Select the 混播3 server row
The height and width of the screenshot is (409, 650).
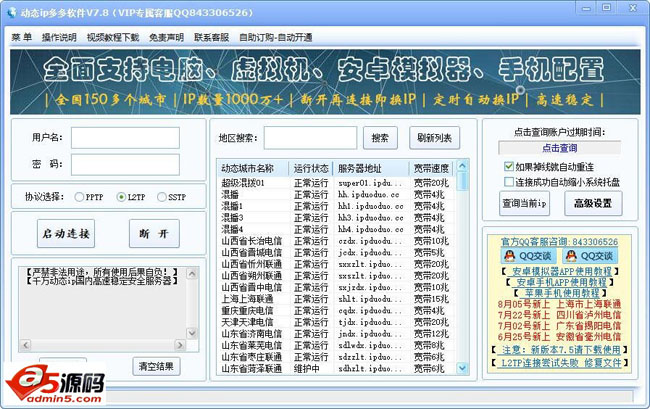[337, 218]
